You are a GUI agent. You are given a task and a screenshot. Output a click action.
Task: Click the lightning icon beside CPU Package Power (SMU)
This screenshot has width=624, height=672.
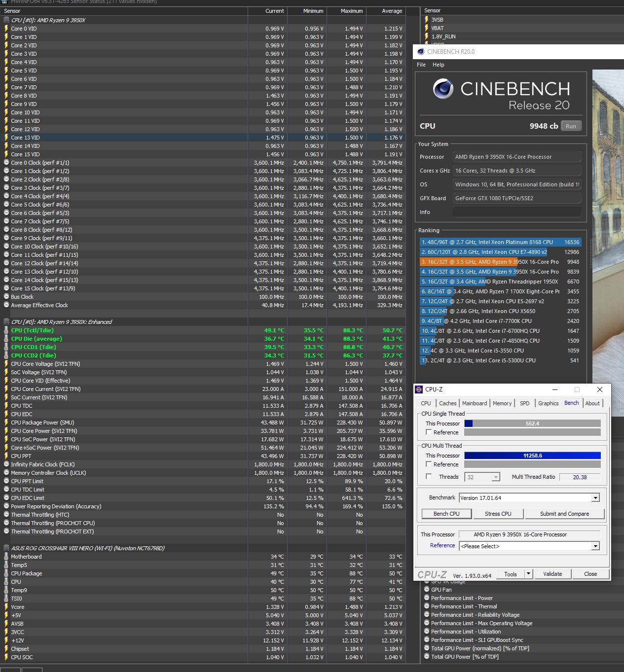tap(6, 423)
